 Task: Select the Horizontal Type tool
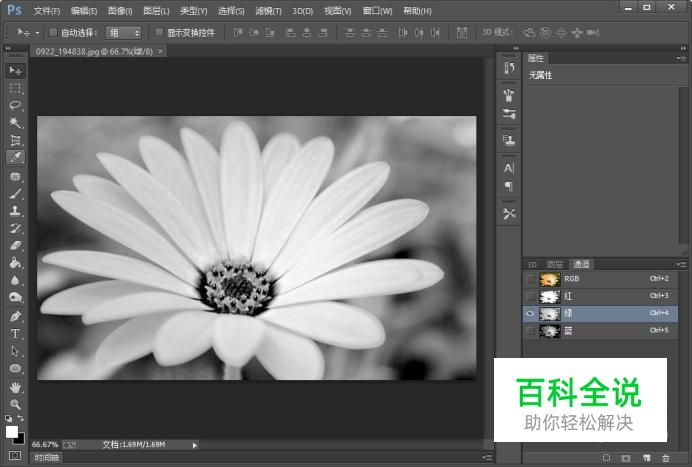tap(15, 333)
